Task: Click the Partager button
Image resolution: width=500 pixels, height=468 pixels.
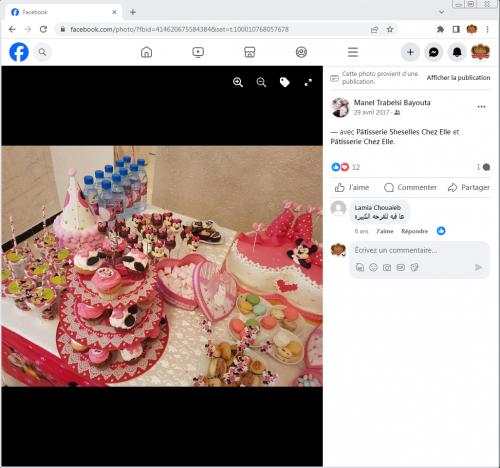Action: coord(469,187)
